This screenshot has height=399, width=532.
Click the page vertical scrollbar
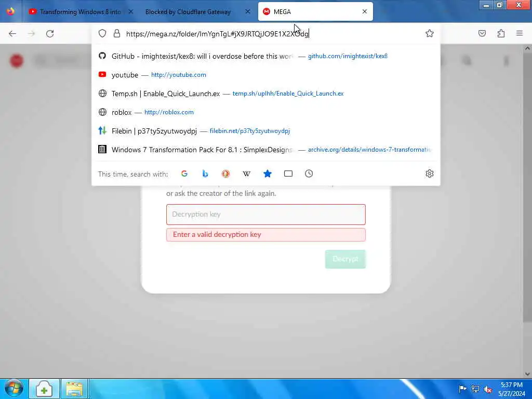527,187
